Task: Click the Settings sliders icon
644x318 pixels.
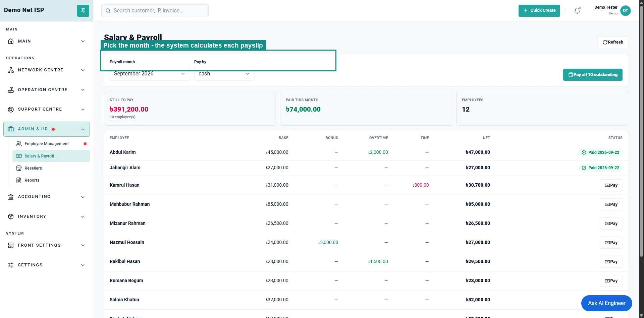Action: 11,265
